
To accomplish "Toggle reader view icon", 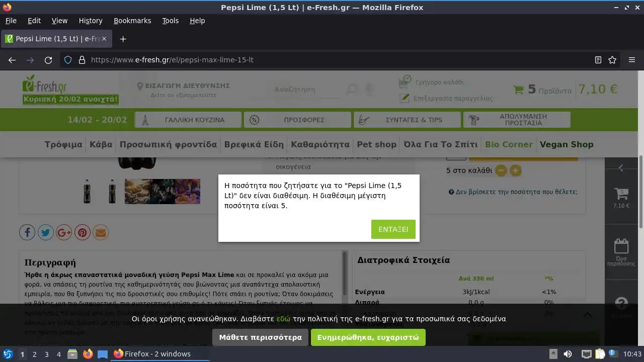I will coord(598,60).
